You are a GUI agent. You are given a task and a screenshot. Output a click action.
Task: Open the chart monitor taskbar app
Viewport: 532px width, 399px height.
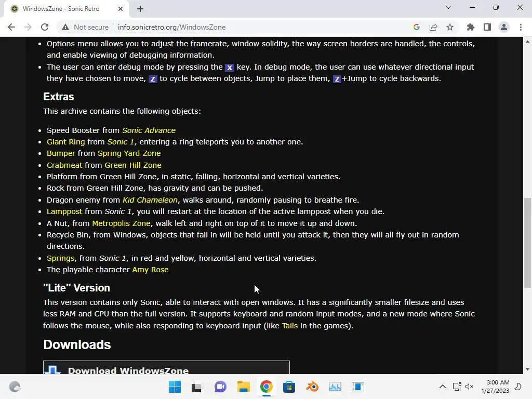[x=335, y=387]
